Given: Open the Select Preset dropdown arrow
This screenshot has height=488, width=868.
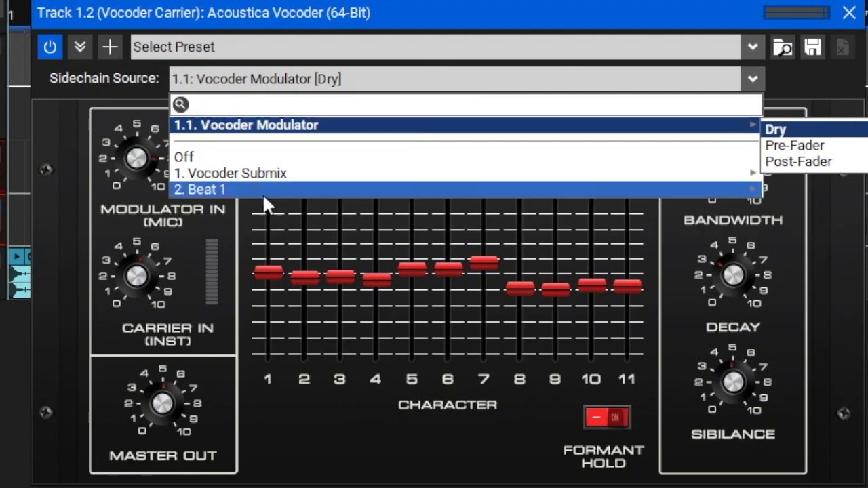Looking at the screenshot, I should point(752,47).
